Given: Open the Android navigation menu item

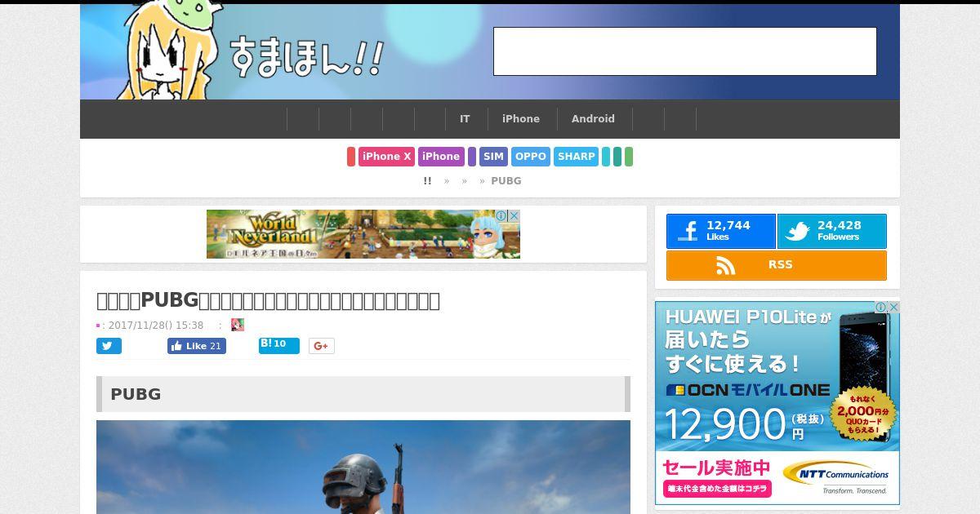Looking at the screenshot, I should point(593,119).
